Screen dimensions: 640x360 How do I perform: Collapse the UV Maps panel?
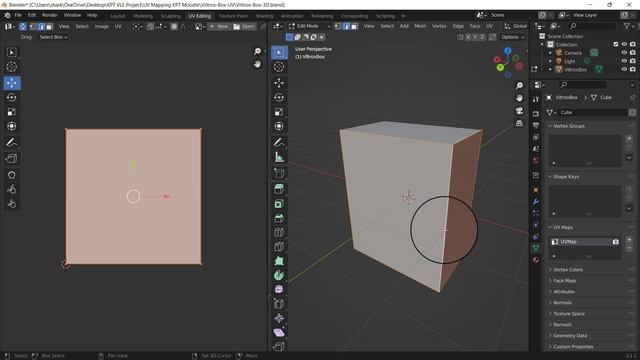tap(562, 227)
